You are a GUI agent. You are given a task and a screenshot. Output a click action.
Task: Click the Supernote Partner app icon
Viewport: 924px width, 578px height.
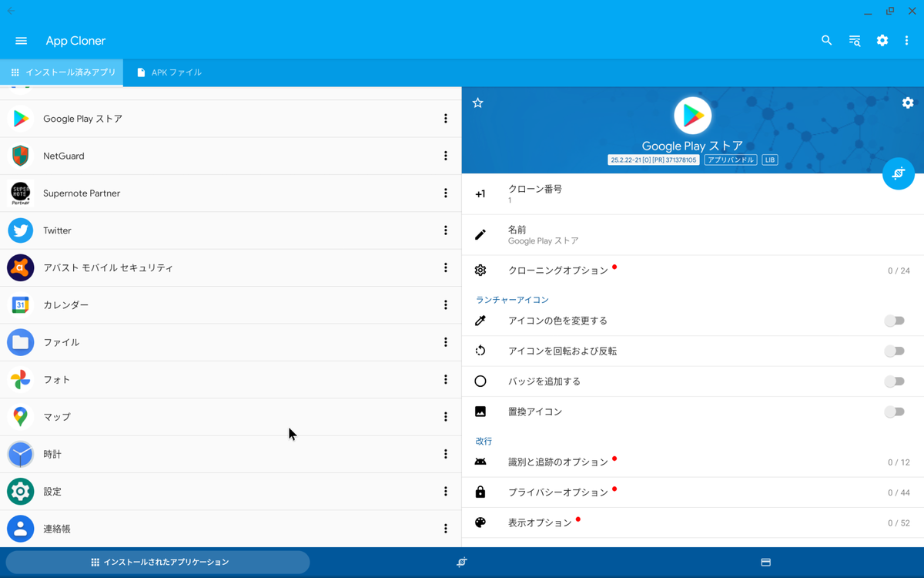click(21, 193)
